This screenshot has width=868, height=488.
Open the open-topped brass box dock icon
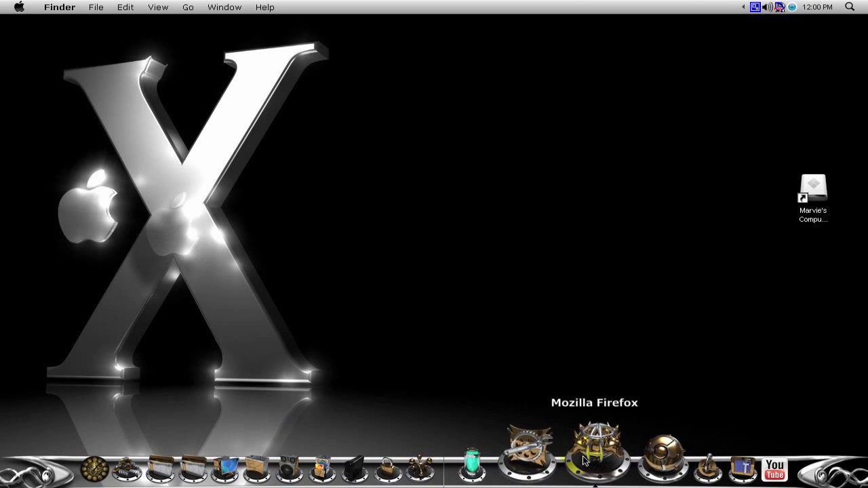[257, 469]
